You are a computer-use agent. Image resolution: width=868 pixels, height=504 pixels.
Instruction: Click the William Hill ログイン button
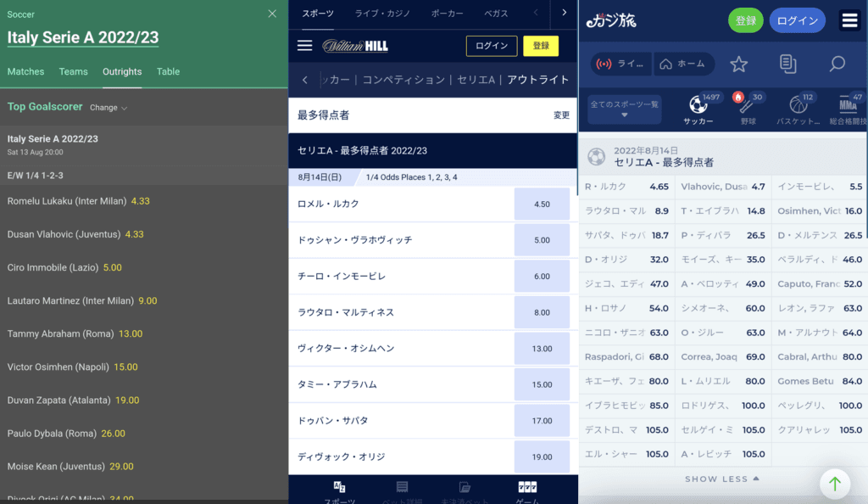[492, 46]
